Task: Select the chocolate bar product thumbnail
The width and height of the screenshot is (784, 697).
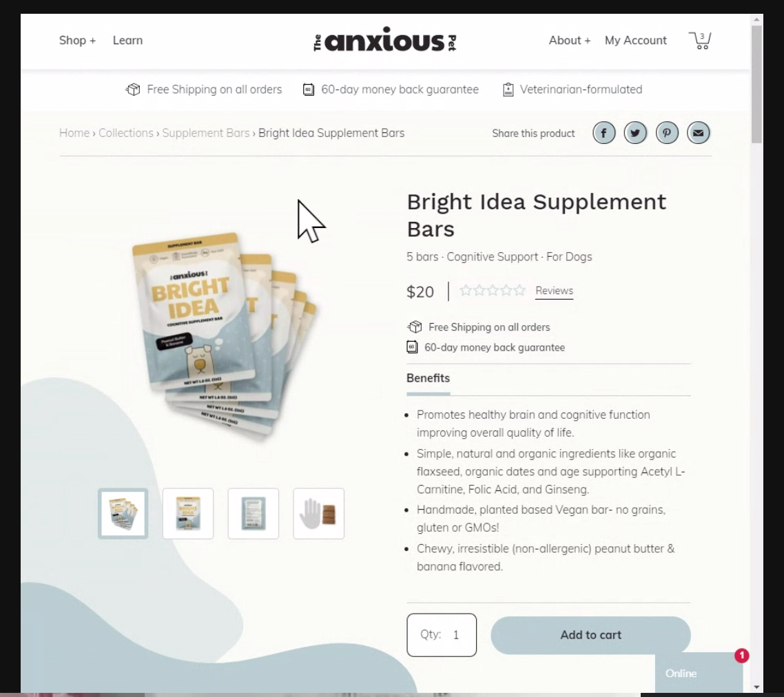Action: [318, 513]
